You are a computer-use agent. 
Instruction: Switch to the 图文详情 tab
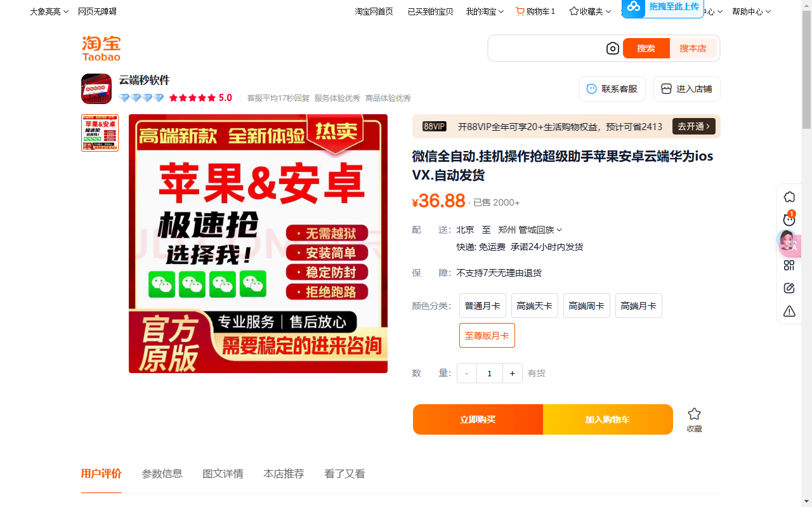(223, 474)
